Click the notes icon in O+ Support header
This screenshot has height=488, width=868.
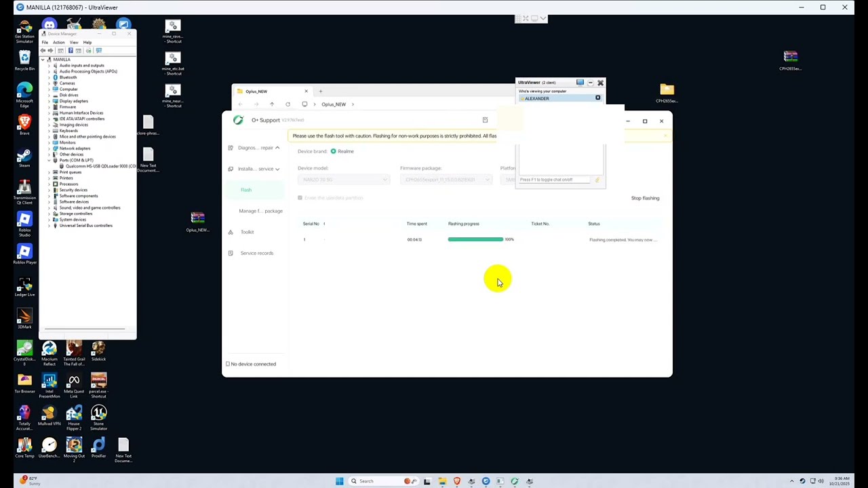485,120
